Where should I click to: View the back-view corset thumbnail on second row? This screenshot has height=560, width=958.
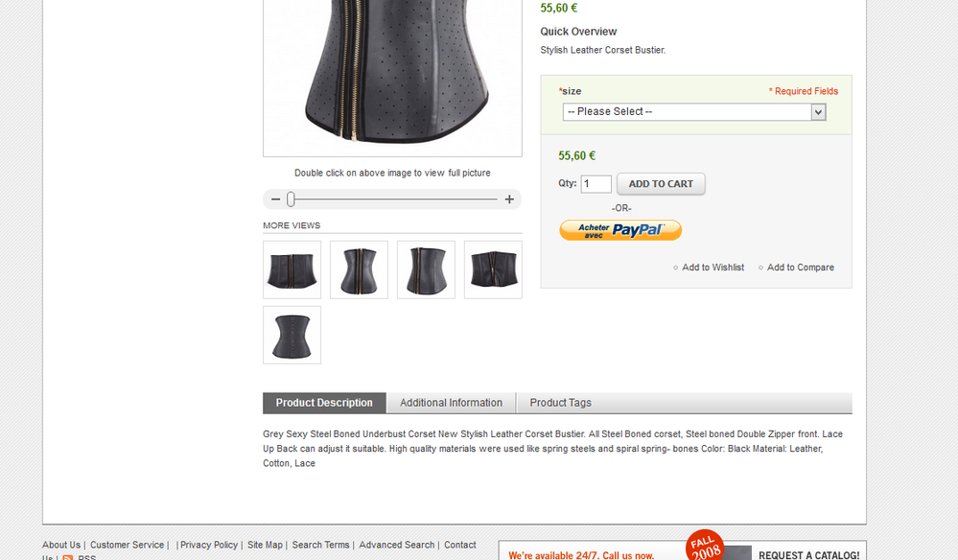pos(292,336)
